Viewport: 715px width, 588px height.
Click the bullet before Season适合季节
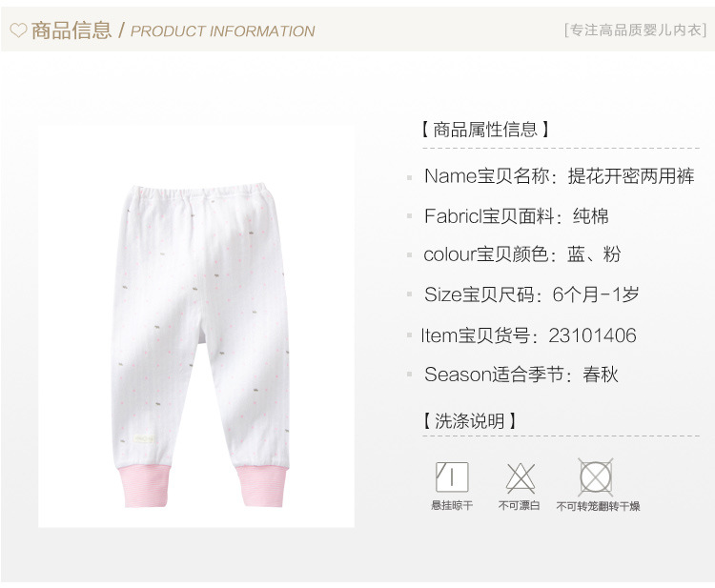coord(410,375)
